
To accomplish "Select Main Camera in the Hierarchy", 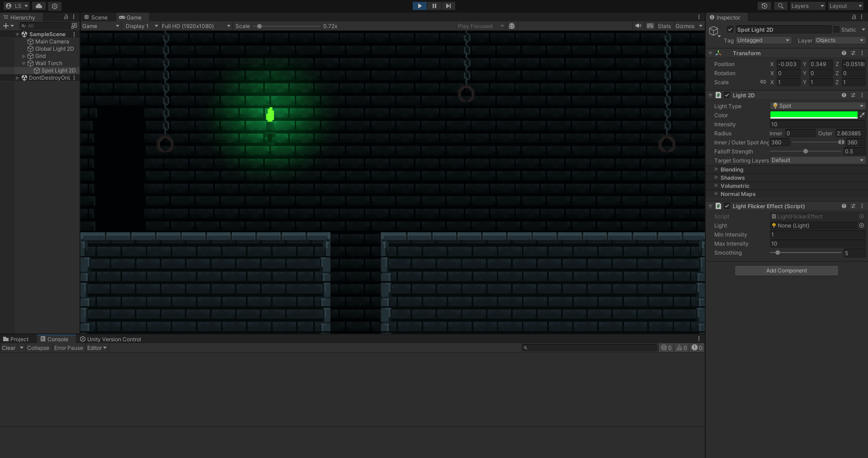I will coord(52,42).
